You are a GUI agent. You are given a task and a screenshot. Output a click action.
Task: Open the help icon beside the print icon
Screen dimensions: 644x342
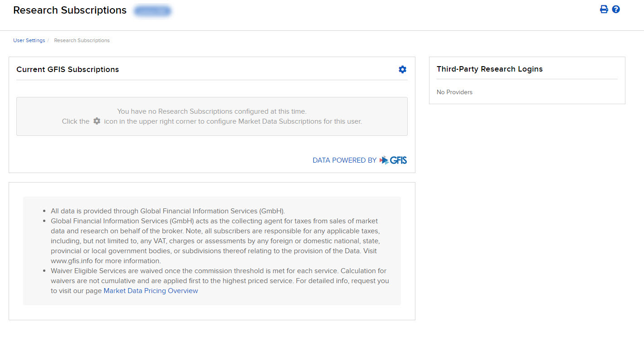[615, 9]
